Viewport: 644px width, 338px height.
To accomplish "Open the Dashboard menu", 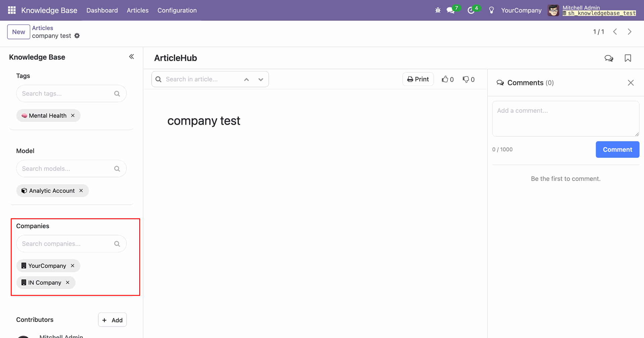I will 102,10.
